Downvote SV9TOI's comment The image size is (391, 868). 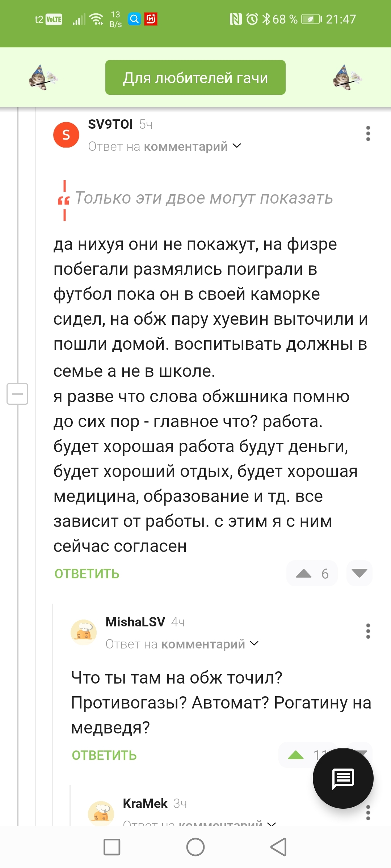[x=359, y=573]
